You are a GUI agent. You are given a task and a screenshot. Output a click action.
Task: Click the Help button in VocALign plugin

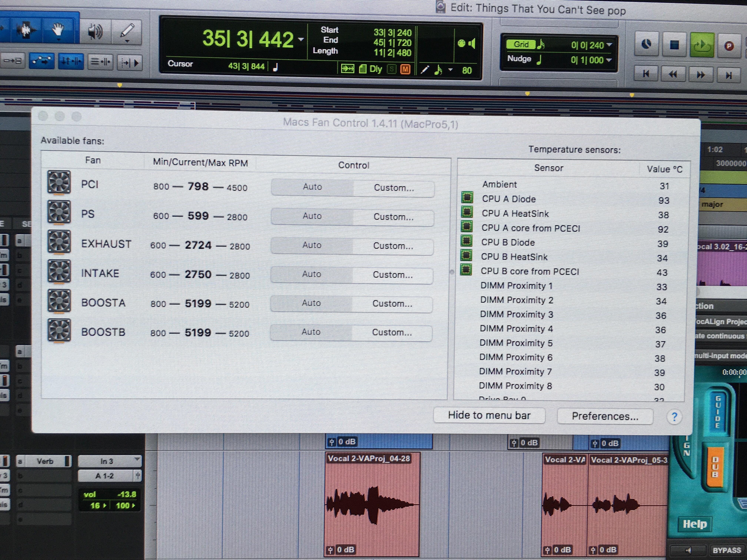(695, 524)
